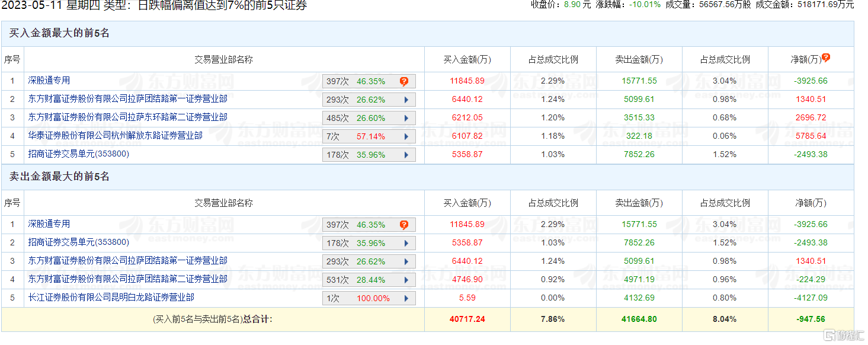Screen dimensions: 868x345
Task: Open 华泰证券杭州解放东路证券营业部 link
Action: (115, 135)
